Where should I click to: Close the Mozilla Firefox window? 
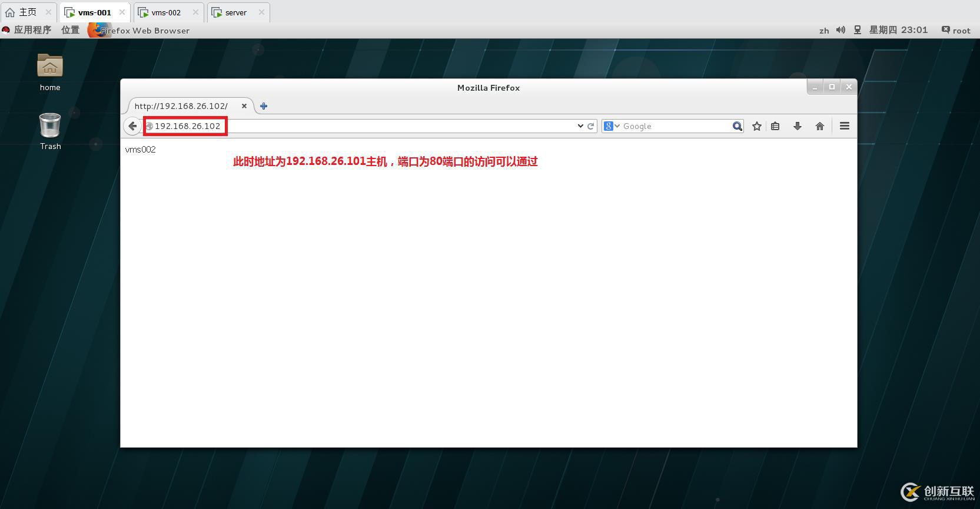point(849,87)
